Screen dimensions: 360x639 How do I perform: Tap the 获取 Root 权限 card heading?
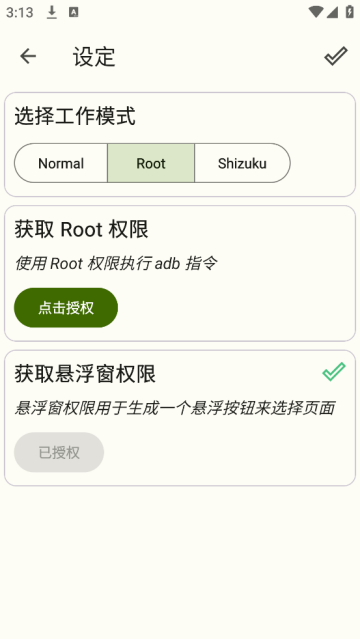click(x=82, y=229)
